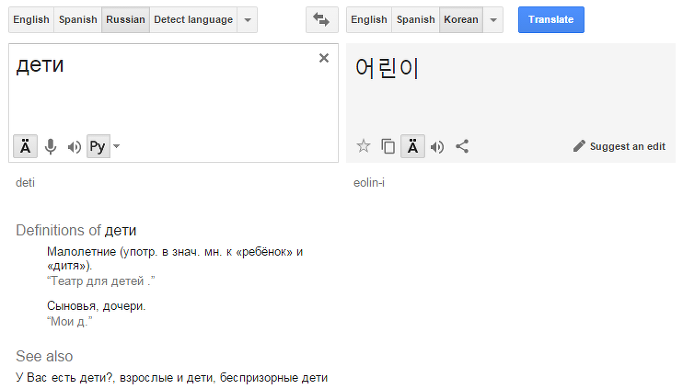Screen dimensions: 683x389
Task: Choose Spanish as the target language
Action: click(x=416, y=20)
